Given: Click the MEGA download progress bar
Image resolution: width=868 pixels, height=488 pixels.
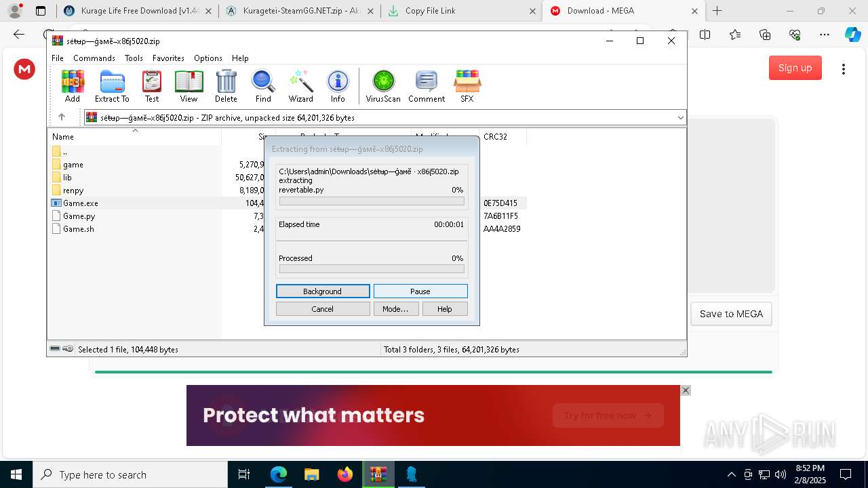Looking at the screenshot, I should 433,372.
